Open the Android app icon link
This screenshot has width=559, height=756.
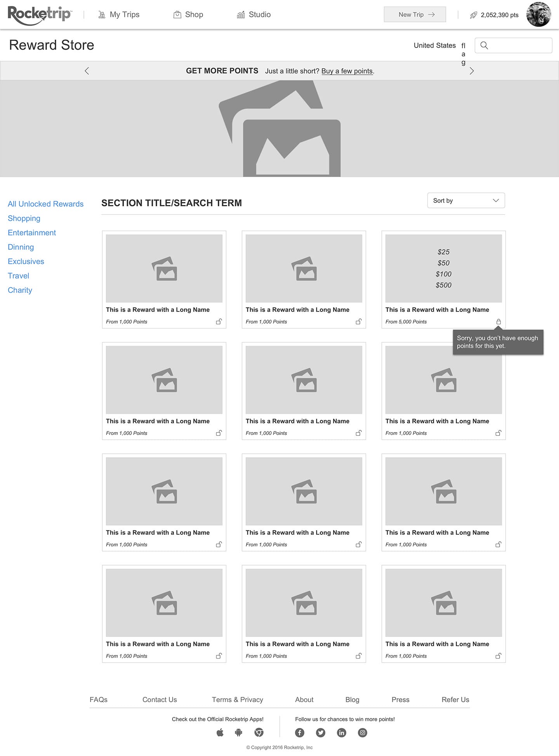(239, 733)
